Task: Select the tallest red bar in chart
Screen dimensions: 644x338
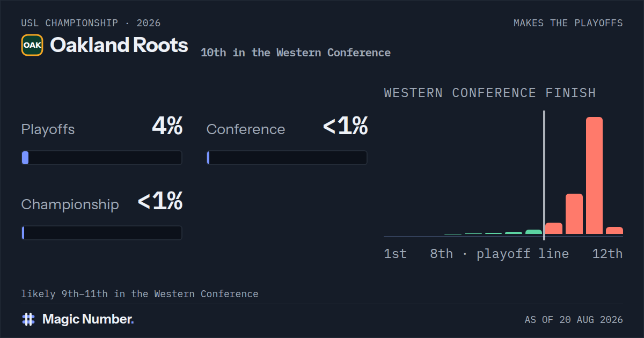Action: tap(594, 175)
